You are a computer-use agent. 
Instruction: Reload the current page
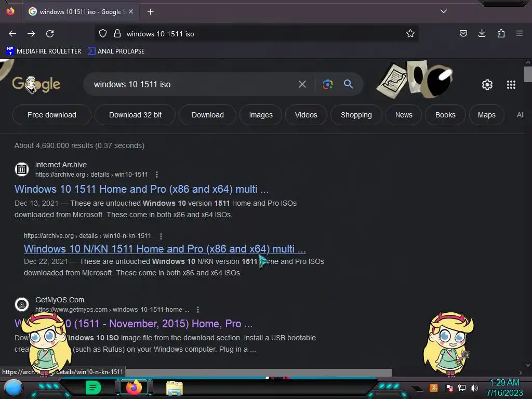click(x=50, y=34)
